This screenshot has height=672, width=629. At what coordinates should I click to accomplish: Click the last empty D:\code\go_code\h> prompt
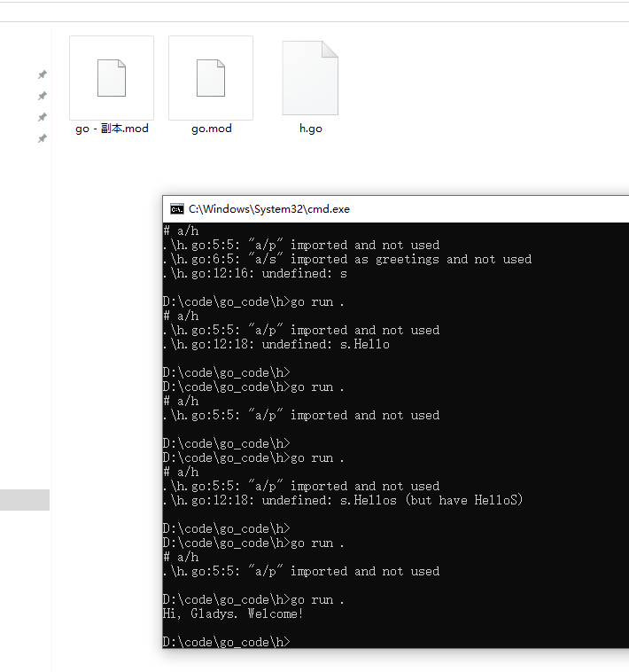pyautogui.click(x=226, y=642)
